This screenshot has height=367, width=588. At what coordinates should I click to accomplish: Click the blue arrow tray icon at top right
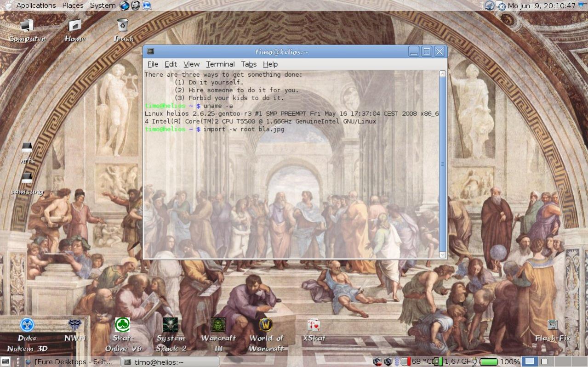tap(582, 6)
